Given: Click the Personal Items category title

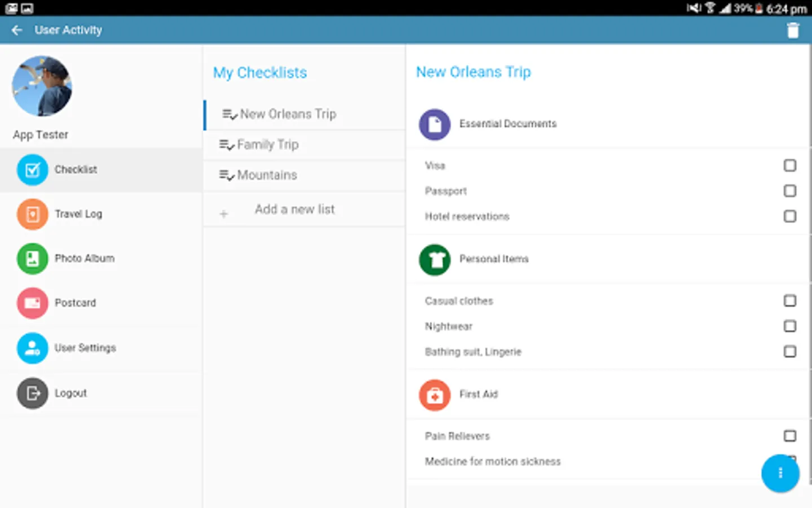Looking at the screenshot, I should (x=494, y=259).
